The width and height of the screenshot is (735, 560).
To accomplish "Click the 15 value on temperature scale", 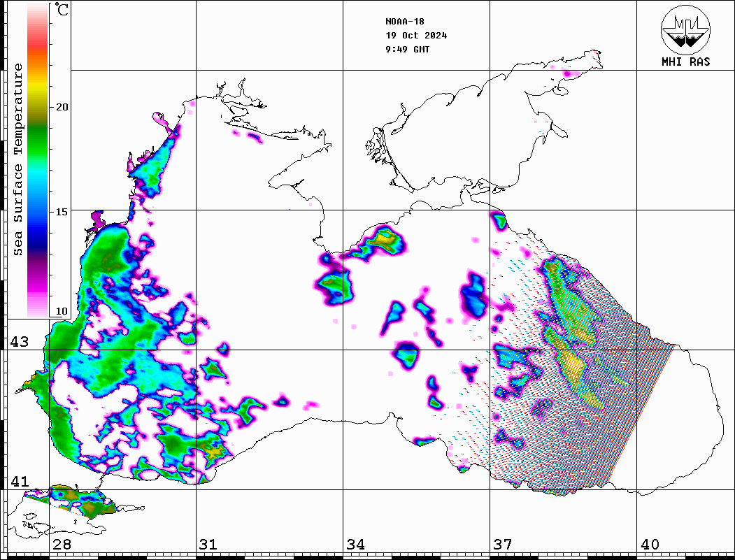I will pos(62,212).
